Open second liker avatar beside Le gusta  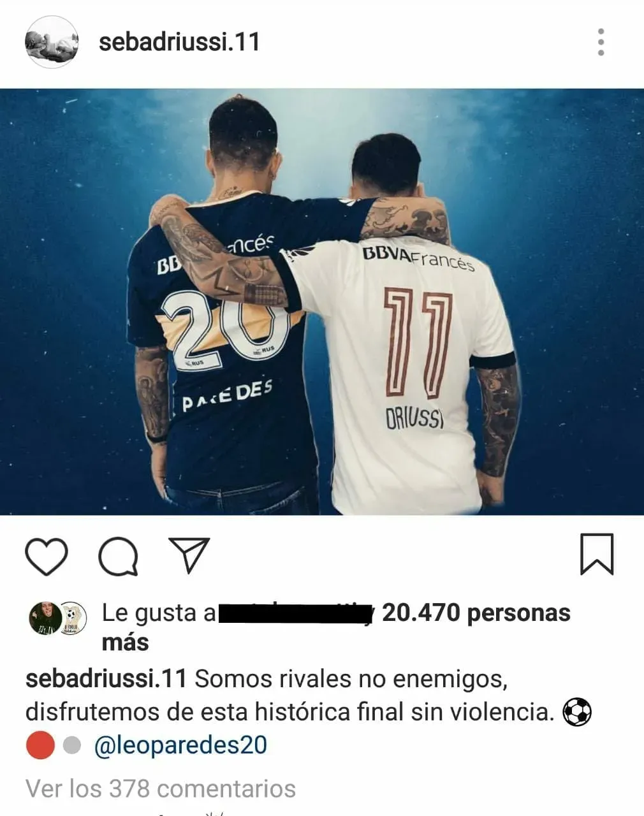coord(73,618)
